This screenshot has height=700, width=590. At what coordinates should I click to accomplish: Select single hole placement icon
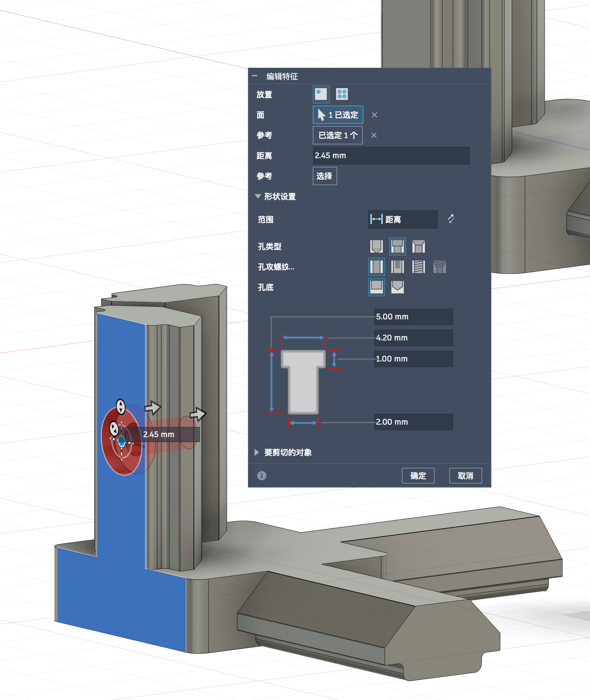coord(321,94)
